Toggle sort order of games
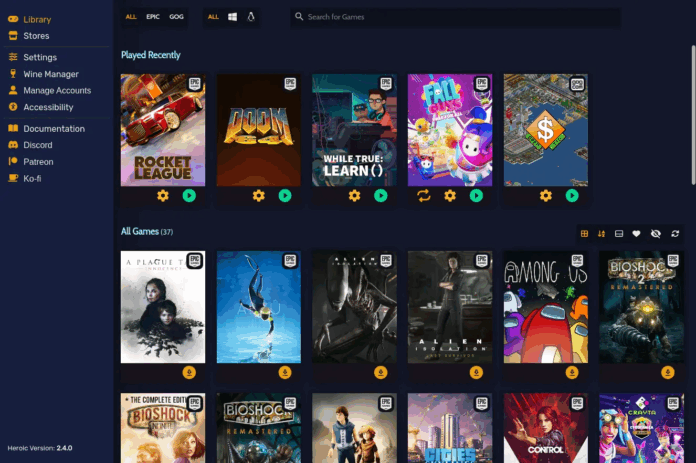Viewport: 696px width, 463px height. (601, 233)
